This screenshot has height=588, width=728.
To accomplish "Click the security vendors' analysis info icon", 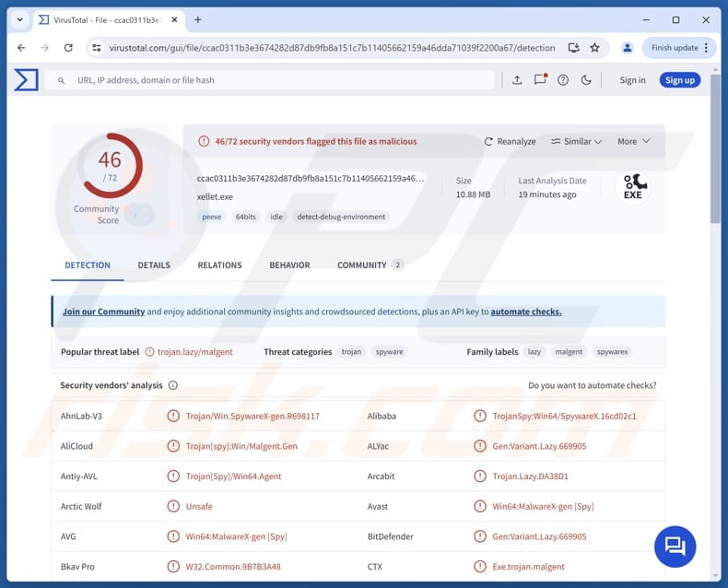I will (173, 385).
